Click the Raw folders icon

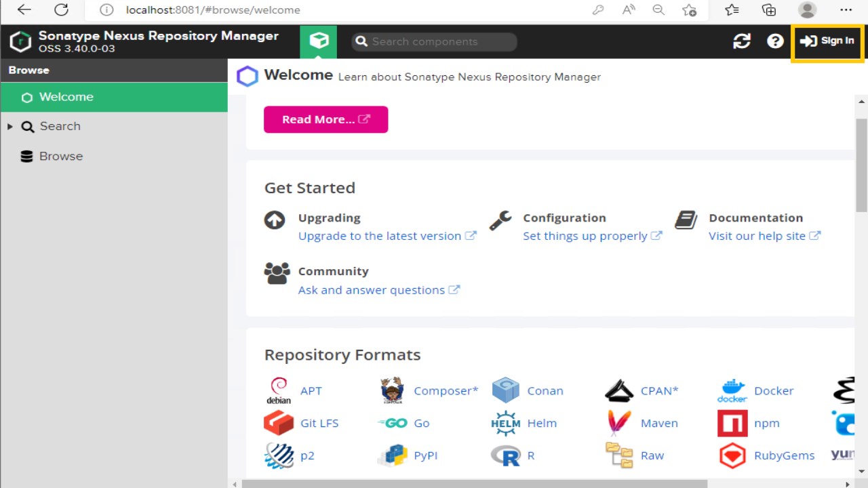pyautogui.click(x=619, y=455)
